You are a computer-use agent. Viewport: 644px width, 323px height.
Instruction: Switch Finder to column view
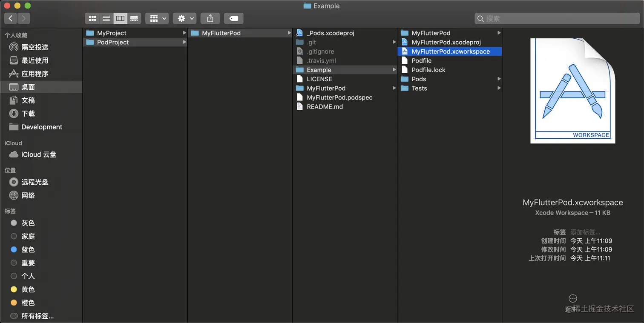pyautogui.click(x=120, y=18)
